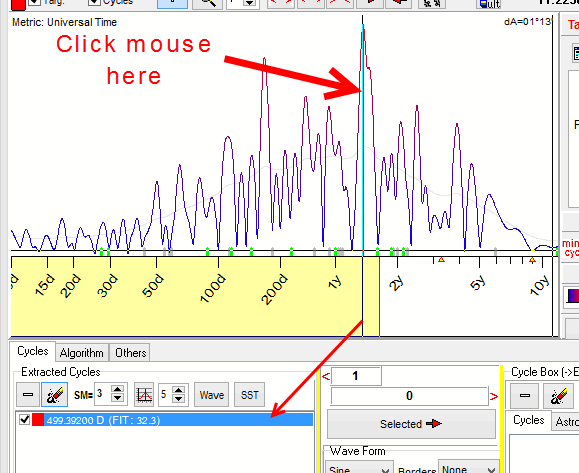Click the 30d label on period axis
This screenshot has height=473, width=579.
click(x=107, y=285)
